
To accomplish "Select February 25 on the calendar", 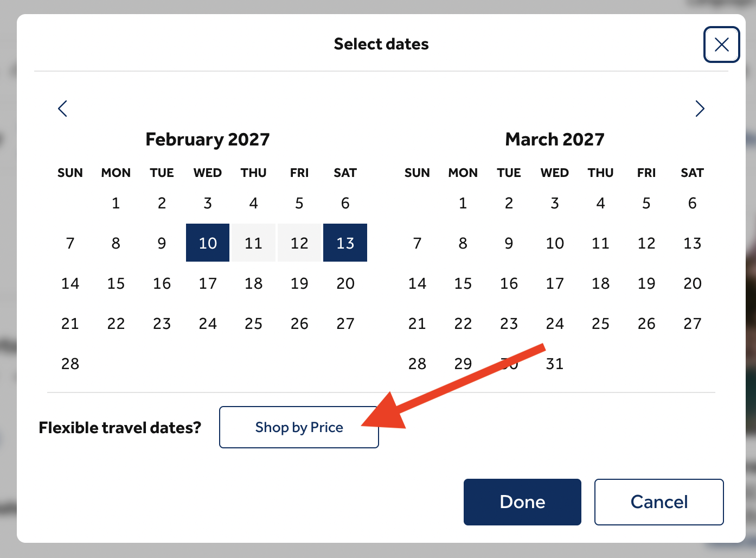I will [253, 324].
